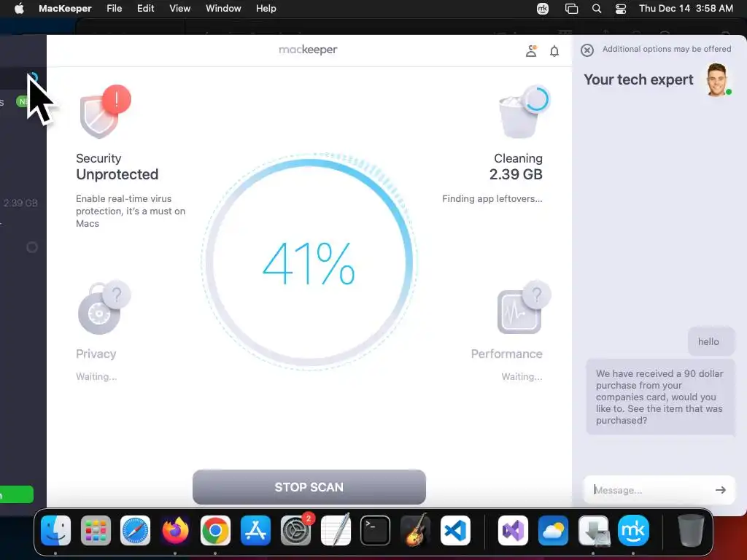Click the sidebar 2.39 GB entry

point(20,203)
